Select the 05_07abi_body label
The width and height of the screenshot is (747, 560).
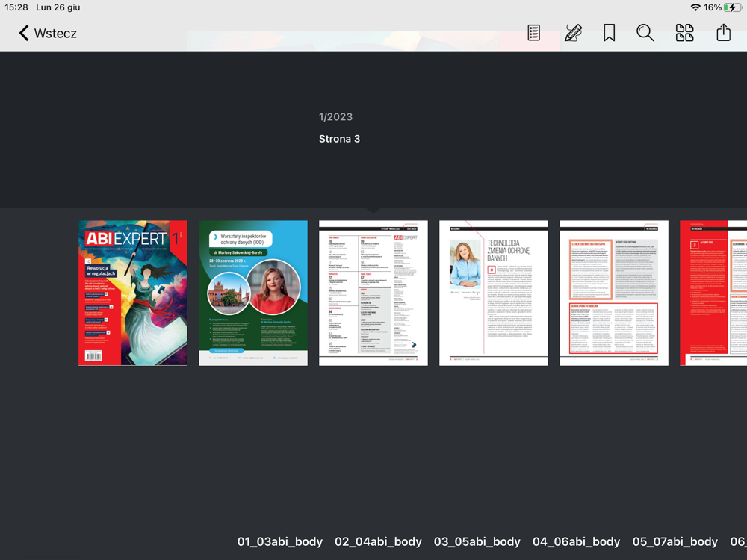tap(675, 541)
